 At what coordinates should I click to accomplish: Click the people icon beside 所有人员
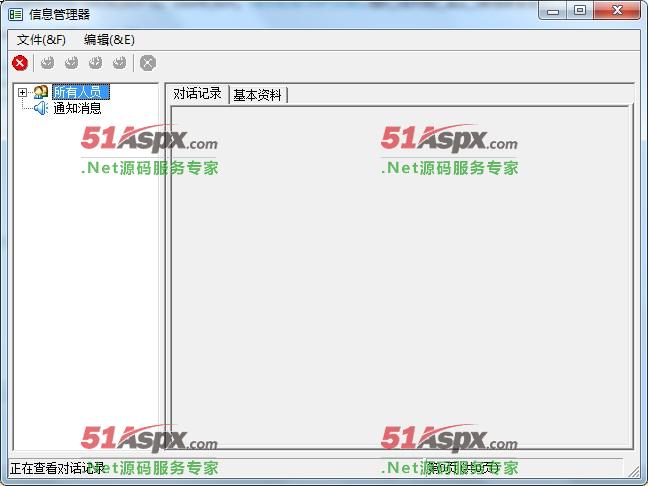tap(41, 92)
